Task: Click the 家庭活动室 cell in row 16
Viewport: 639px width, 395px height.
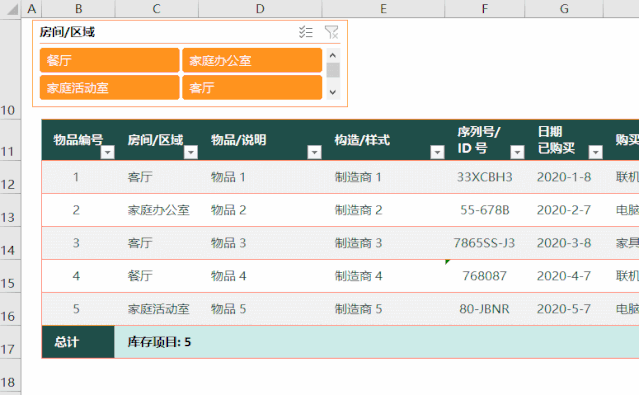Action: tap(156, 309)
